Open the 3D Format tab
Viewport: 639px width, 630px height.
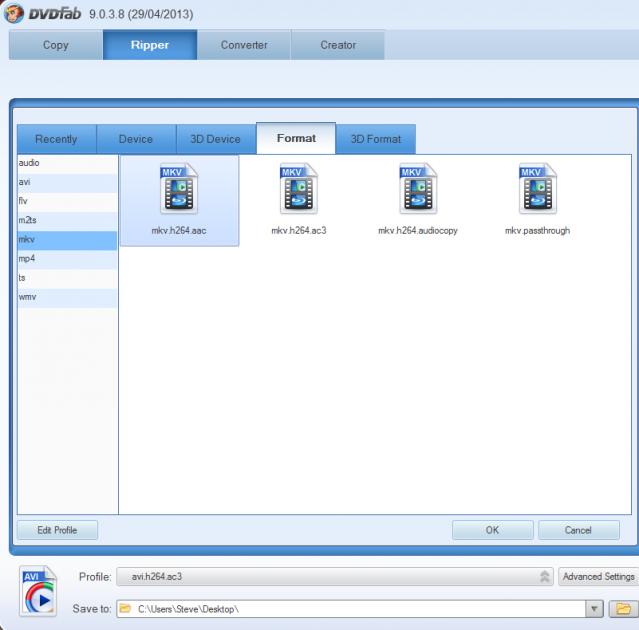coord(375,139)
